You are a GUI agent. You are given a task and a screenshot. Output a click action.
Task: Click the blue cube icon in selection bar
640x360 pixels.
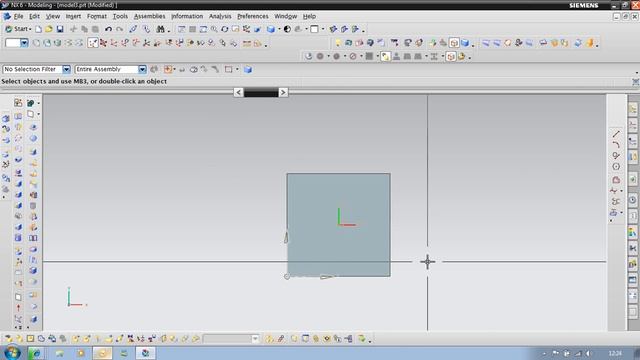coord(248,69)
